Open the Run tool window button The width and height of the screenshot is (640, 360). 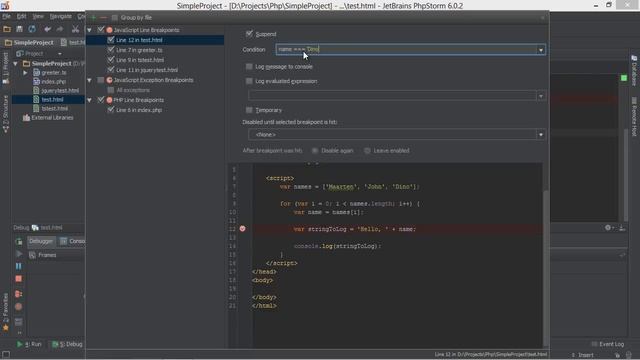pos(29,344)
